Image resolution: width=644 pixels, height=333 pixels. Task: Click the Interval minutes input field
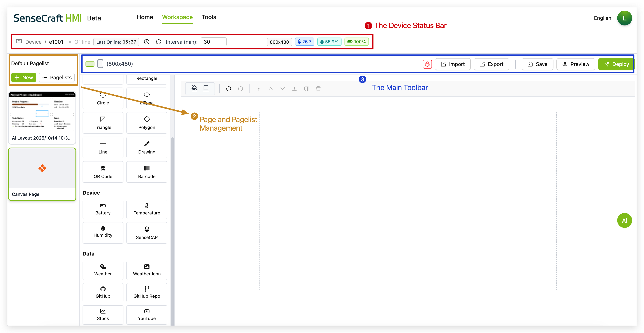pos(213,42)
